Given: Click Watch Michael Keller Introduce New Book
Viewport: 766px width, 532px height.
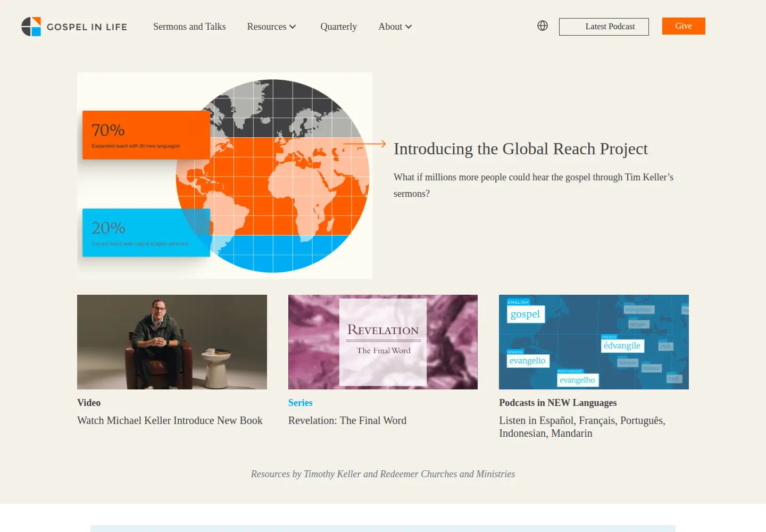Looking at the screenshot, I should tap(170, 420).
